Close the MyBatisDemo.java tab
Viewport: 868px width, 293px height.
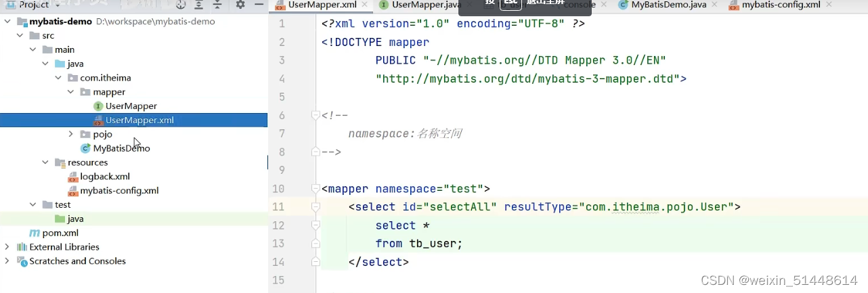pyautogui.click(x=715, y=5)
